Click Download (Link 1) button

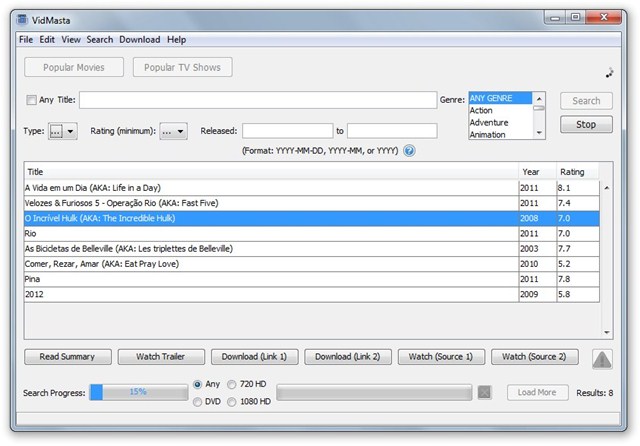click(255, 357)
